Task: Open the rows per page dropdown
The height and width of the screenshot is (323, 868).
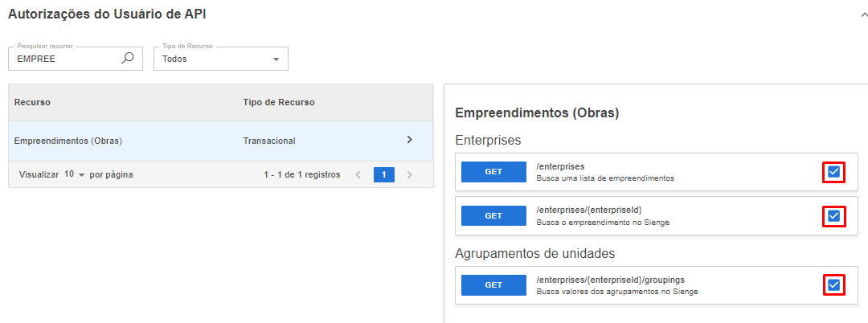Action: coord(75,174)
